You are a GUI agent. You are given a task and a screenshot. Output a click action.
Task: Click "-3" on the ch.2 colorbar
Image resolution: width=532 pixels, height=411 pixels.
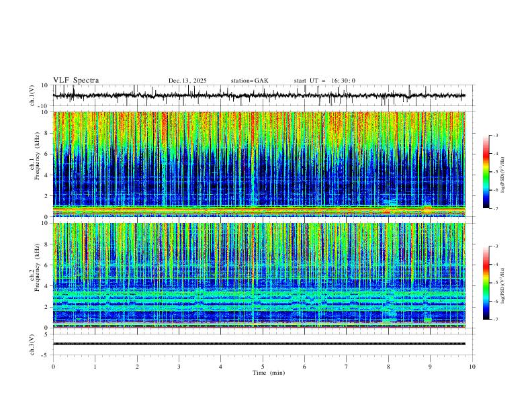pos(496,246)
